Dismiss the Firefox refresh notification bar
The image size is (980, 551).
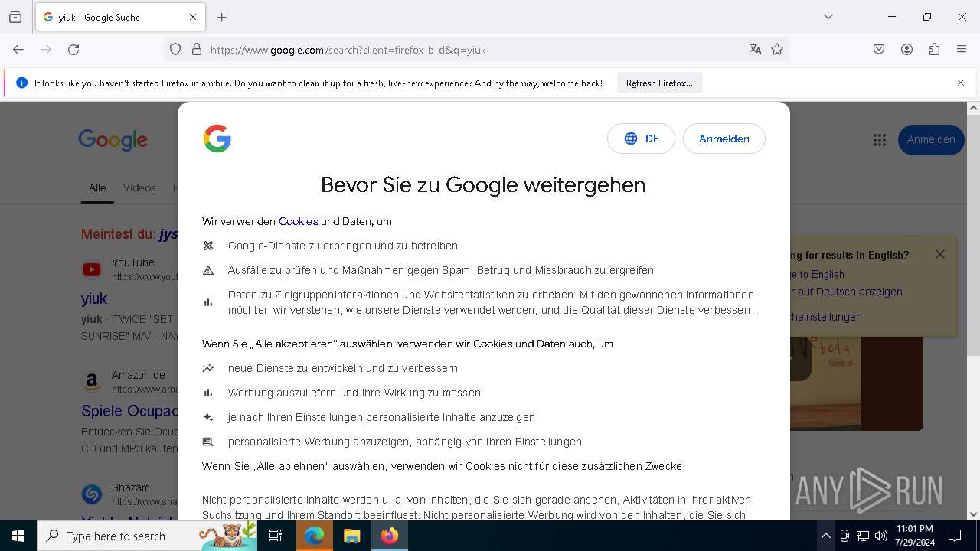click(961, 83)
